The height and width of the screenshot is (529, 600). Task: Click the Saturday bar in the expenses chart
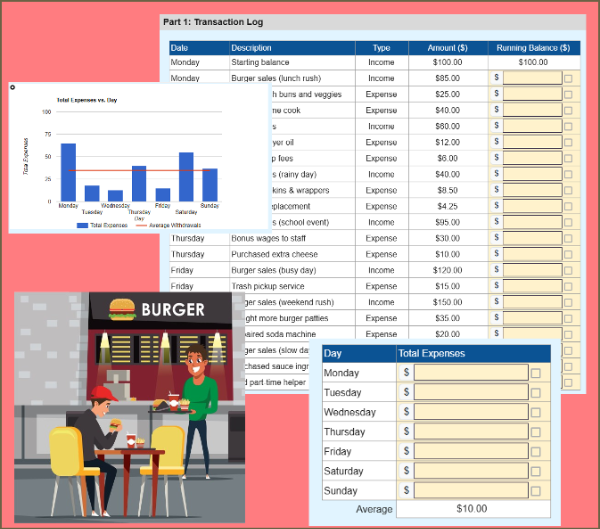(x=186, y=177)
